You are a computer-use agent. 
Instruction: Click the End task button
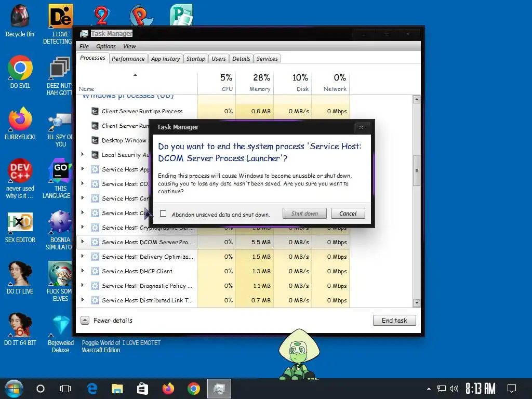[394, 320]
